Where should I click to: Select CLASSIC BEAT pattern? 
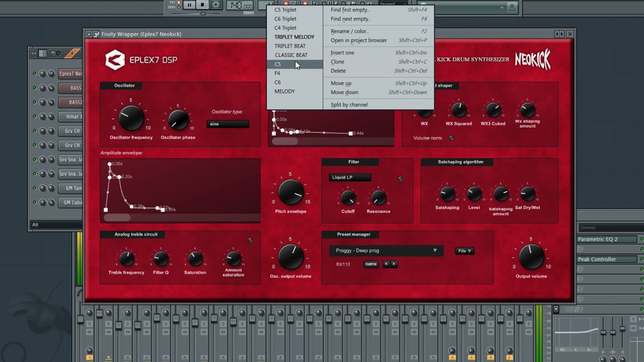click(294, 55)
